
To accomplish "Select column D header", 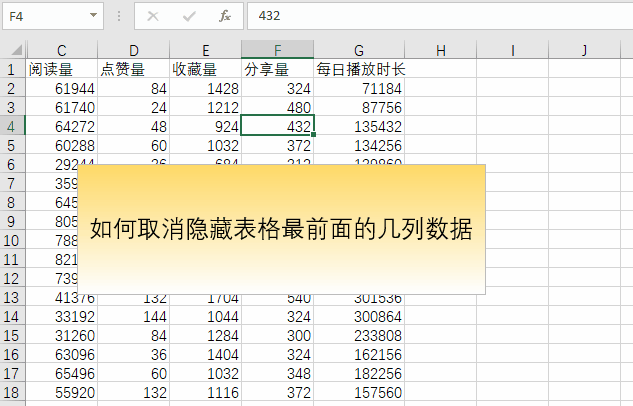I will coord(134,50).
